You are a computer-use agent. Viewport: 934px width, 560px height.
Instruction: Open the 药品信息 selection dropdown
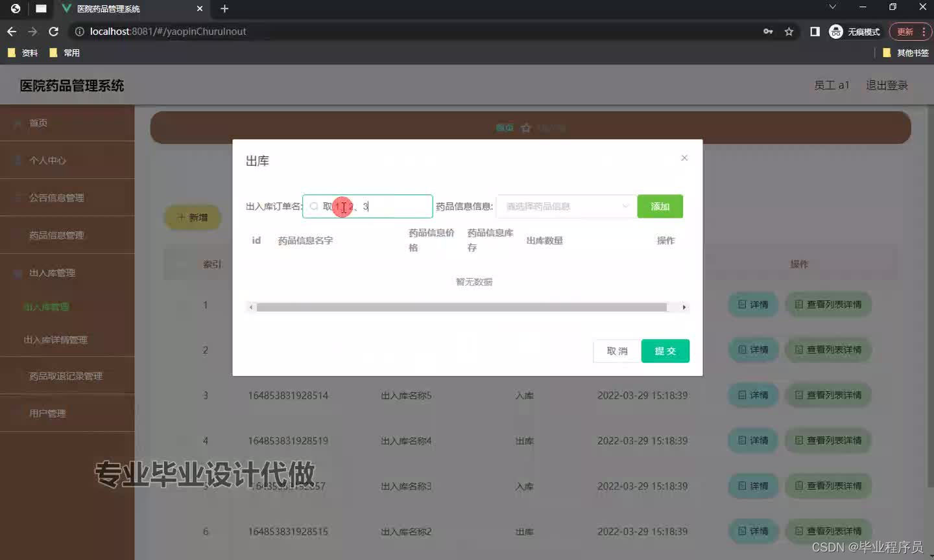[566, 206]
